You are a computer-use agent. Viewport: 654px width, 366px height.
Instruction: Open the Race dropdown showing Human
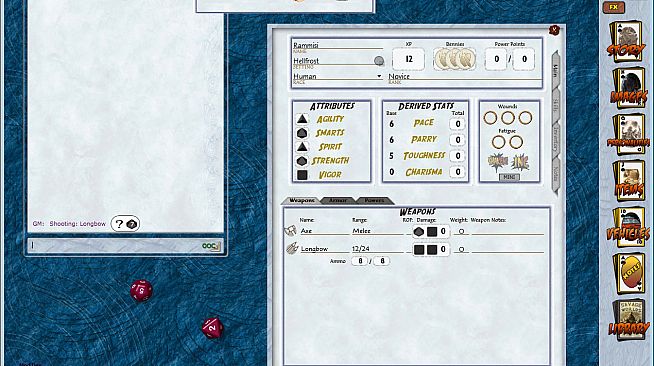tap(337, 76)
